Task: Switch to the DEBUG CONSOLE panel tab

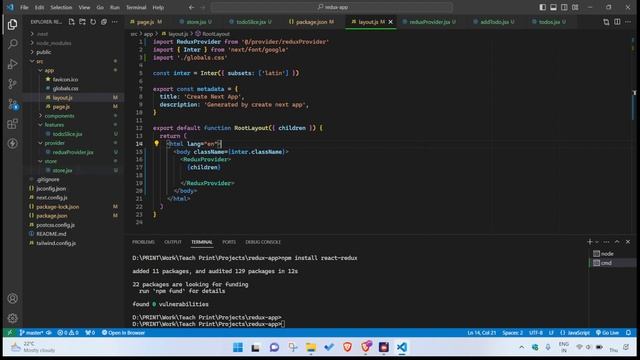Action: 263,242
